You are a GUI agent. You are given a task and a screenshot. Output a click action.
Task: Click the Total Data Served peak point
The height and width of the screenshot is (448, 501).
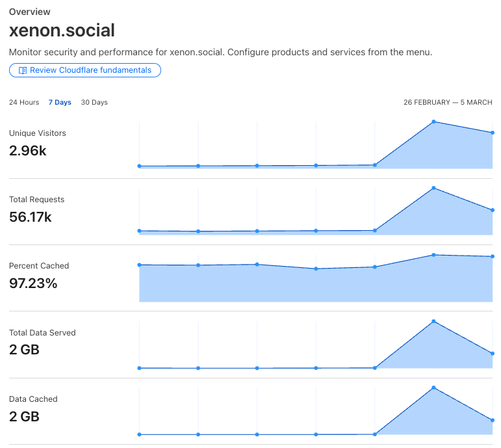click(433, 321)
